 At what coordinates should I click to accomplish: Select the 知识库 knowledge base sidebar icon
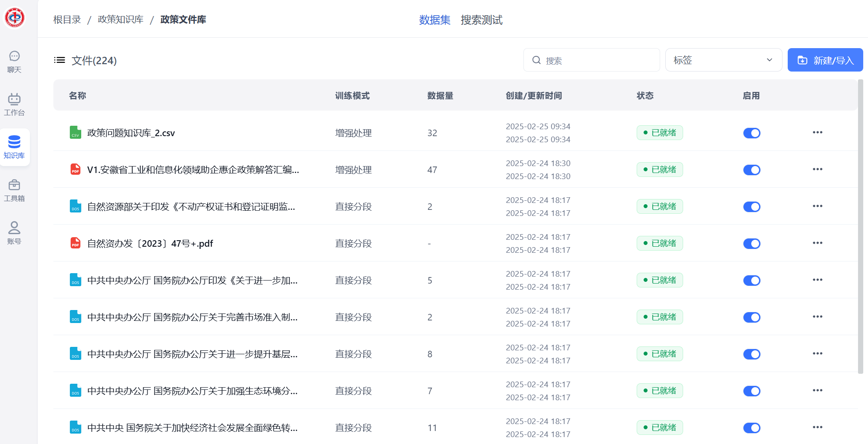click(14, 147)
